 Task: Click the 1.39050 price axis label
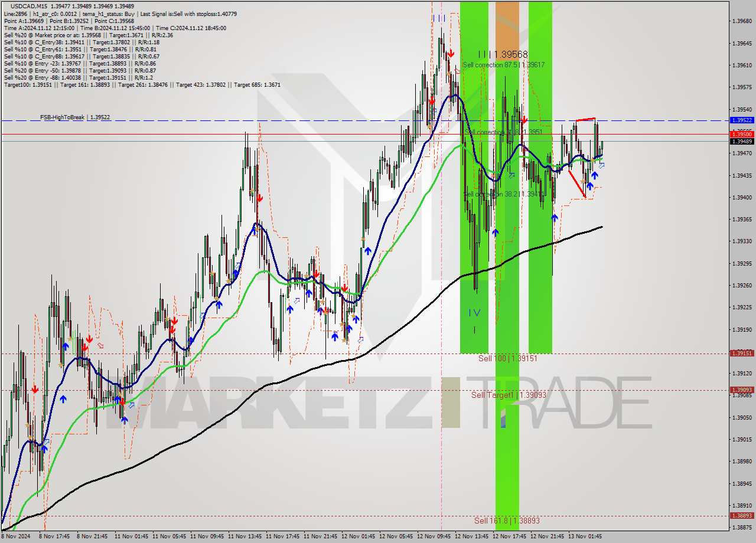pos(742,417)
